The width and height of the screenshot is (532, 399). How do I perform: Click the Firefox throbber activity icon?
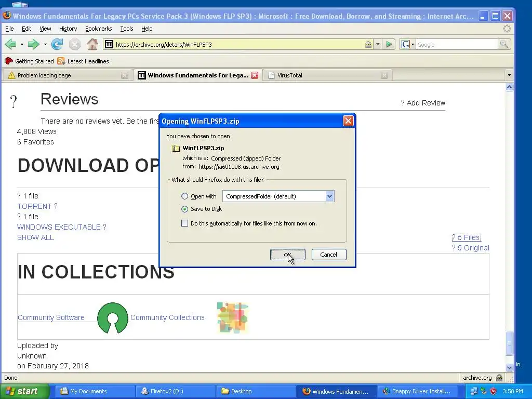click(507, 29)
